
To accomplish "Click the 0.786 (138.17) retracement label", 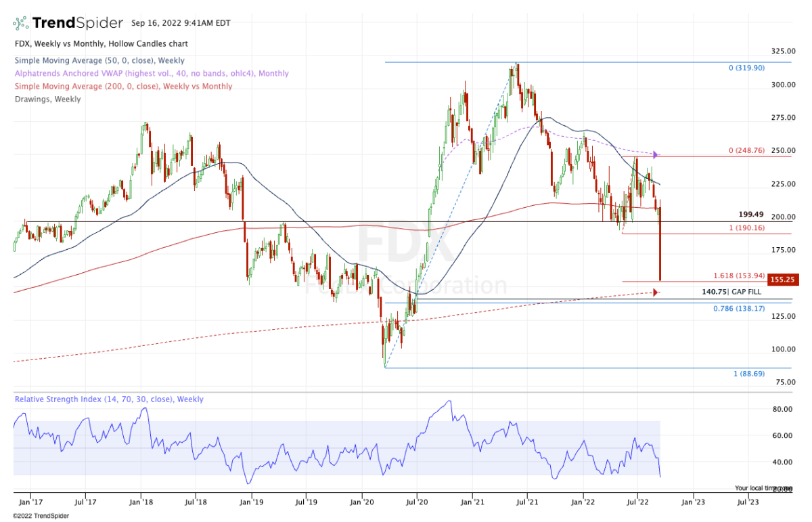I will click(x=739, y=308).
